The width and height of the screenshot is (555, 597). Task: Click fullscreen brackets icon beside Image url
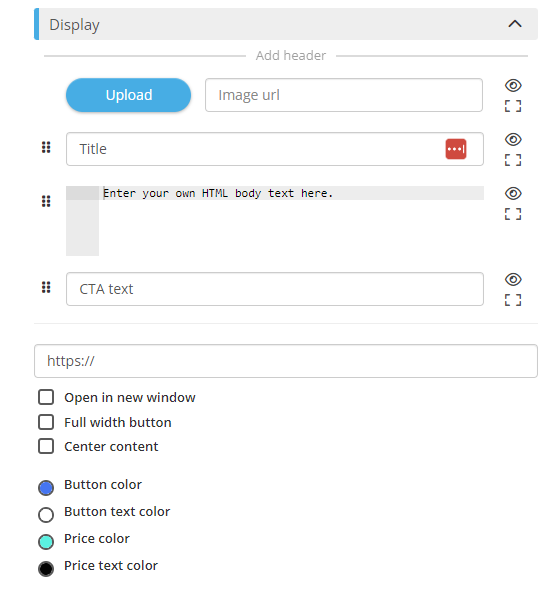point(513,106)
